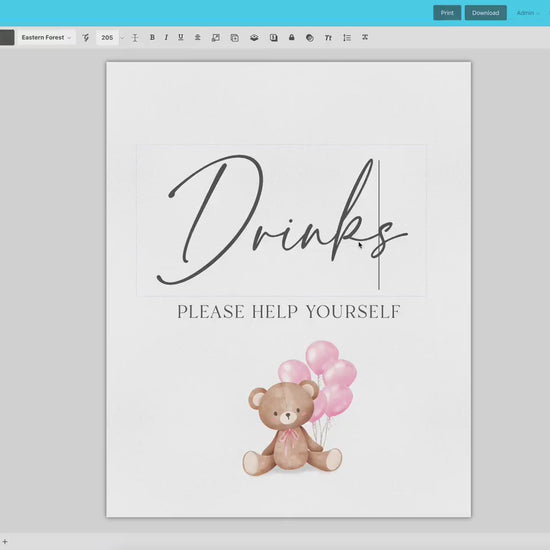This screenshot has width=550, height=550.
Task: Open the dark gray text color swatch
Action: [x=7, y=38]
